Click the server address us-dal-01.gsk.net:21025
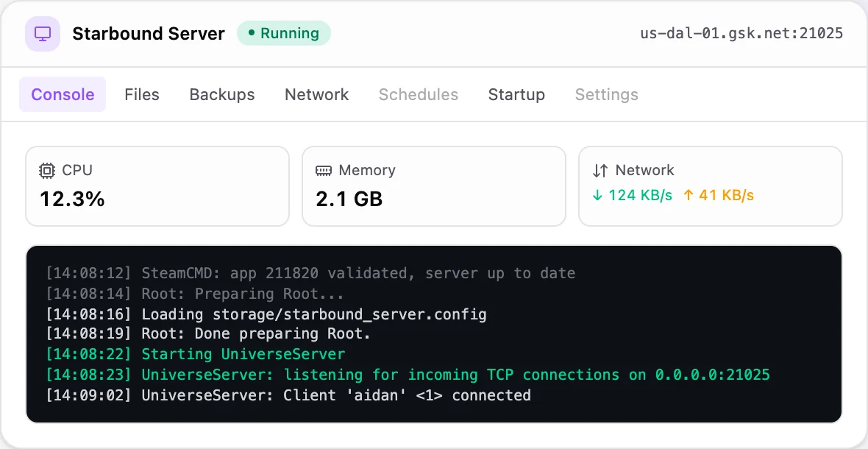The height and width of the screenshot is (449, 868). (741, 33)
